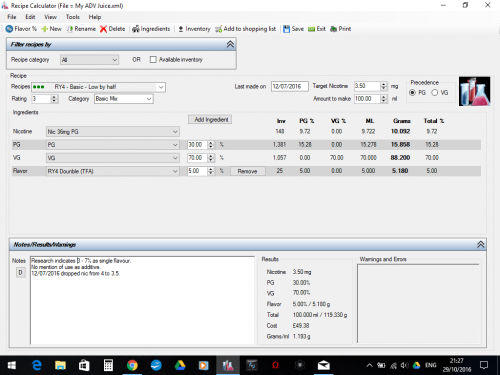Adjust the Rating spinner arrows

tap(54, 99)
